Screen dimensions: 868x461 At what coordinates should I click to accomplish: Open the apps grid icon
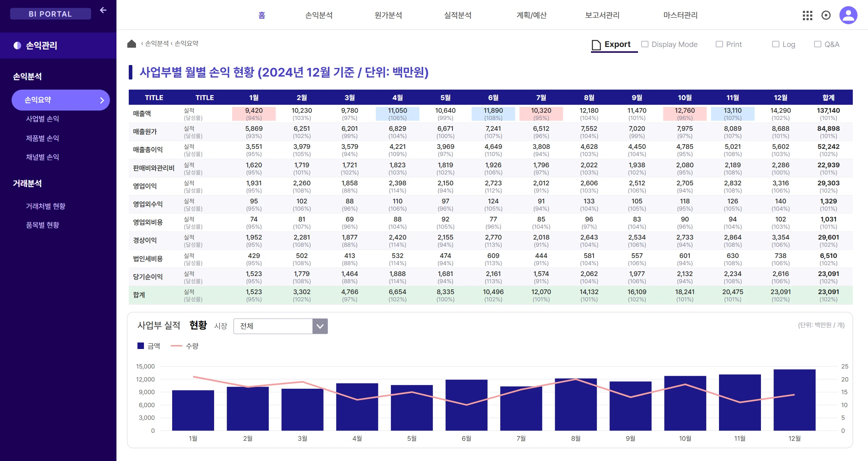click(807, 15)
